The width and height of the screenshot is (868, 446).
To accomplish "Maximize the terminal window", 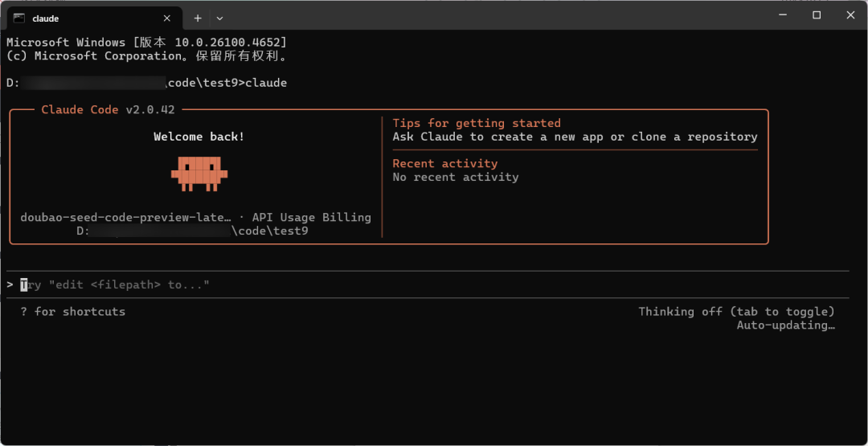I will 817,15.
